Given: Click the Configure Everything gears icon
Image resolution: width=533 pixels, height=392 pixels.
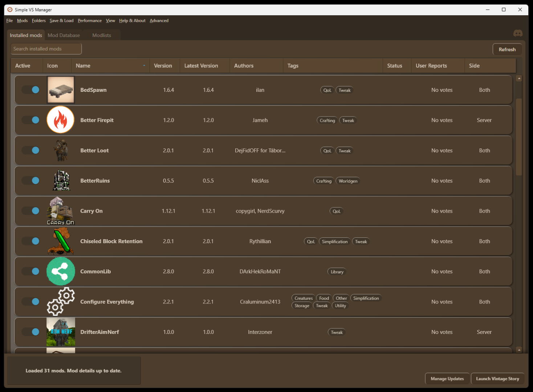Looking at the screenshot, I should click(x=61, y=301).
